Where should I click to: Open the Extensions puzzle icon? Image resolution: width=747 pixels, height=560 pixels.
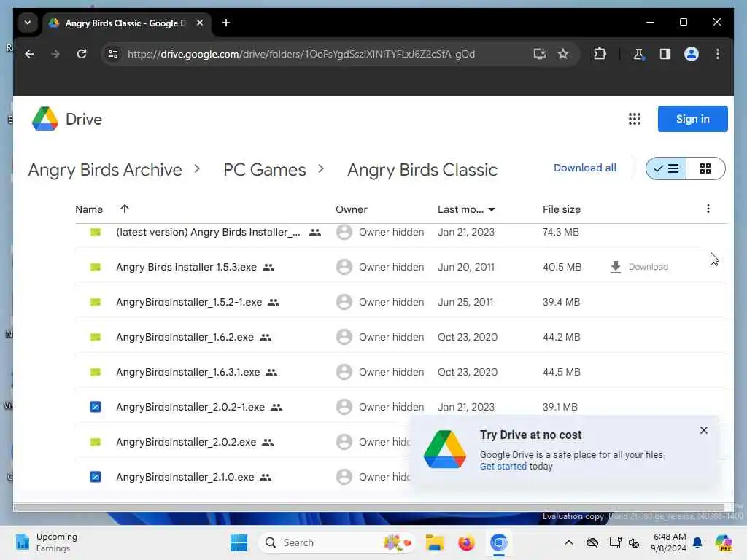[600, 54]
